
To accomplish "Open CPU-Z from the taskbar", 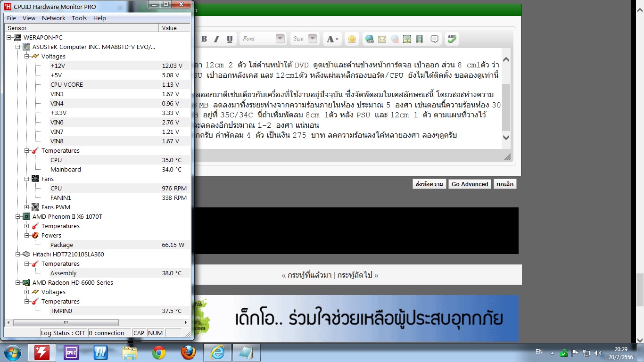I will tap(71, 353).
